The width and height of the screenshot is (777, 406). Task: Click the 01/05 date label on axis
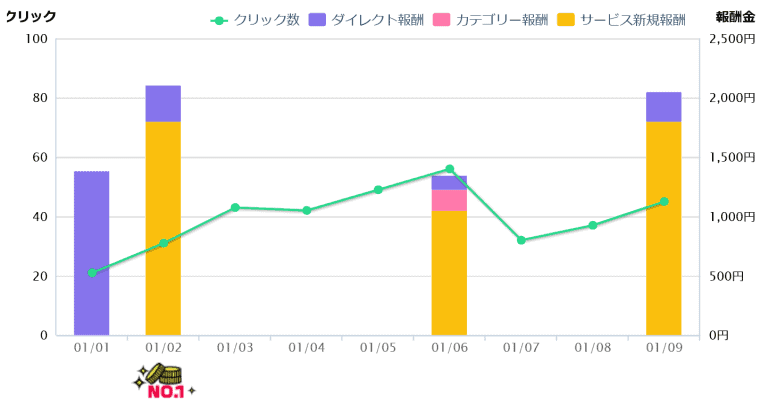click(378, 347)
